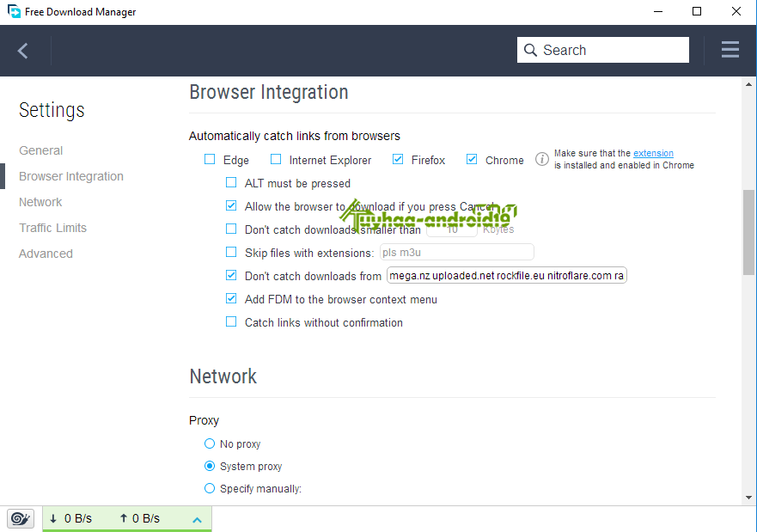Click inside the Search box
Image resolution: width=757 pixels, height=532 pixels.
point(601,50)
